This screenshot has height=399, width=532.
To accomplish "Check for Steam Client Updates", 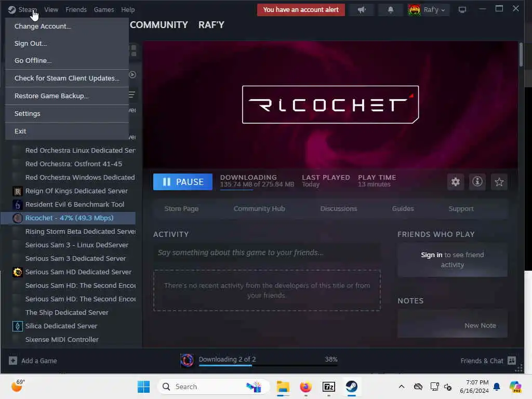I will click(67, 78).
